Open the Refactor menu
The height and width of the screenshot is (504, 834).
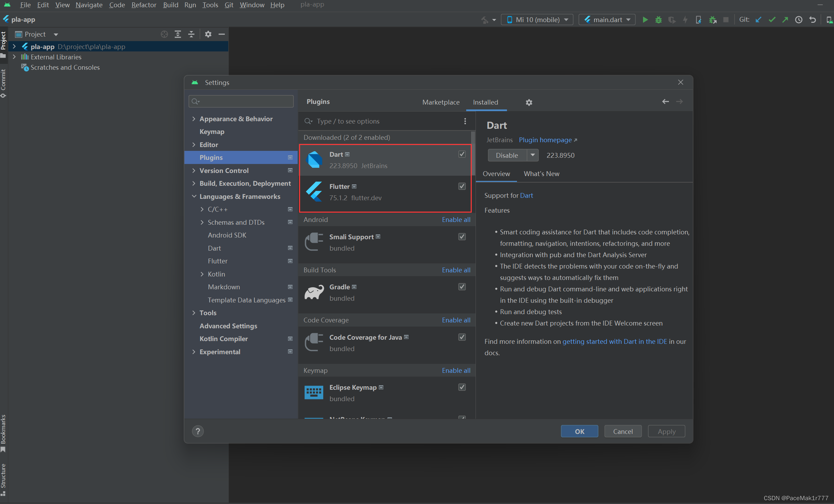144,5
